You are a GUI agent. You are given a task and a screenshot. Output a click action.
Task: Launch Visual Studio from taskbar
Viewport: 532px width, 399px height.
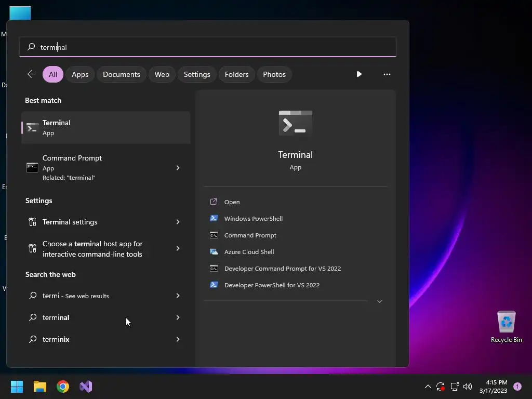tap(86, 387)
